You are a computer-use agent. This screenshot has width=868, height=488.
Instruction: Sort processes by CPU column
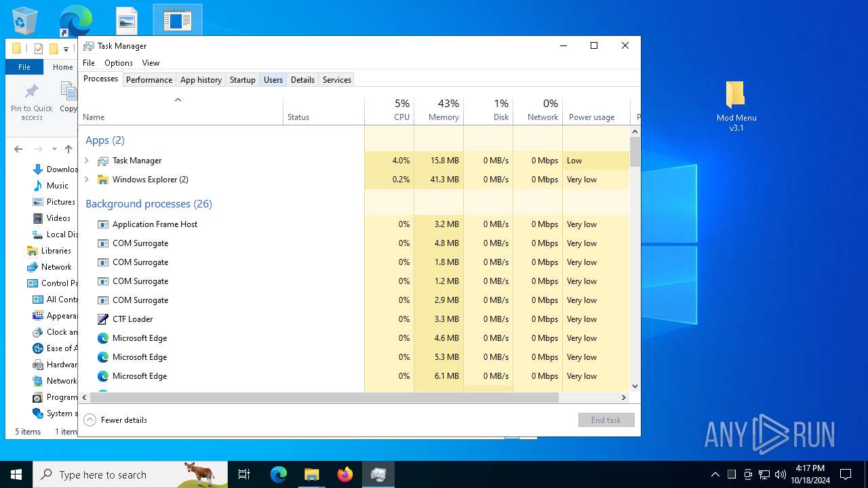click(389, 111)
